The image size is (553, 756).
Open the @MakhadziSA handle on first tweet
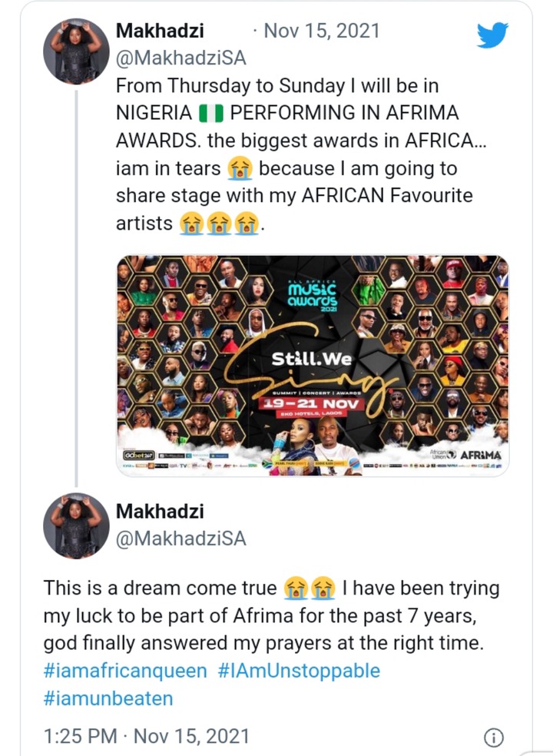click(181, 58)
